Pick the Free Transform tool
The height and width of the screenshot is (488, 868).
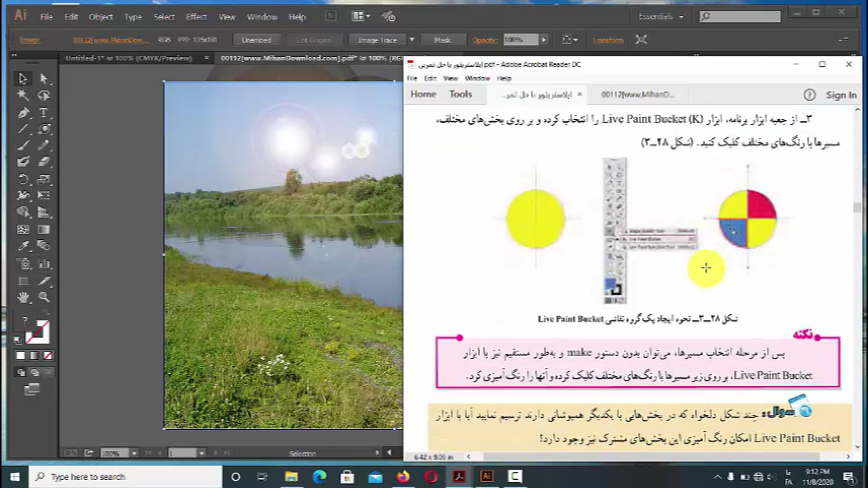coord(44,196)
